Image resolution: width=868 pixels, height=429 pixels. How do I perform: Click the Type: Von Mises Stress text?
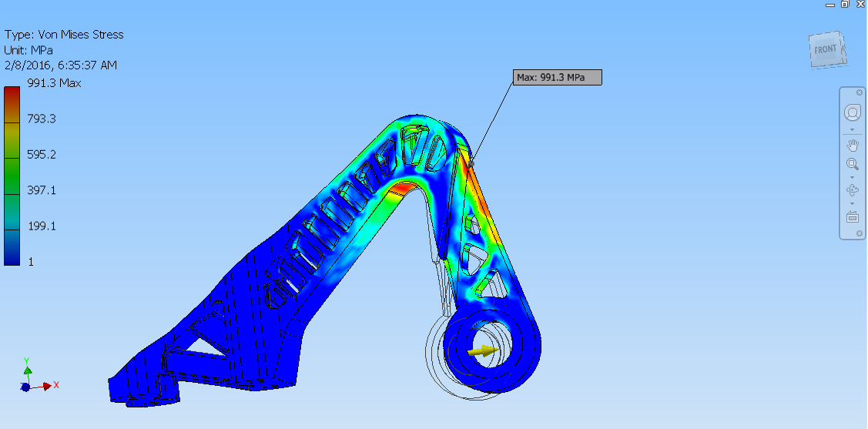coord(64,35)
